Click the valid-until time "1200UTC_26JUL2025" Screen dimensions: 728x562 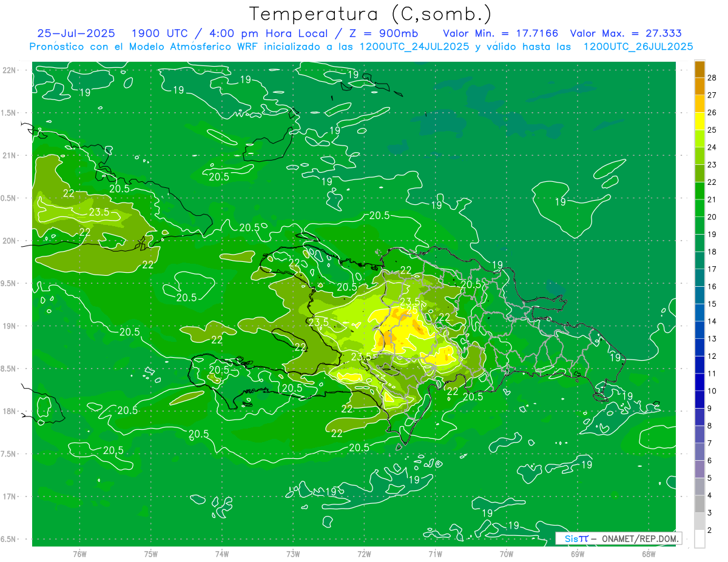[638, 47]
